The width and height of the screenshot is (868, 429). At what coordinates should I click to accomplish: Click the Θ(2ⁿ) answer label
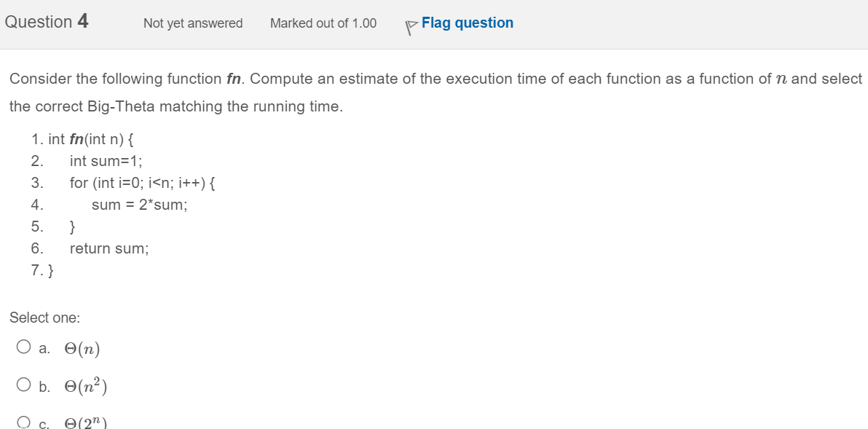pos(86,423)
